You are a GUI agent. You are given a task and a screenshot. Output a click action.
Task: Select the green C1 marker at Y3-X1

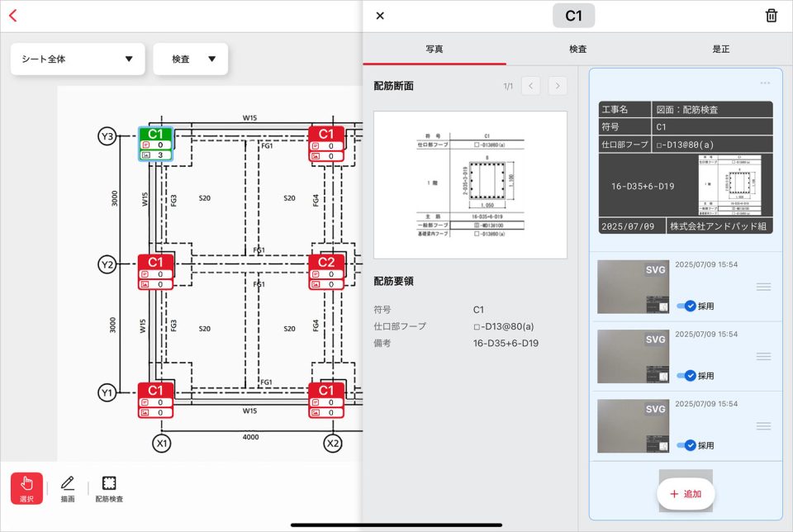[x=156, y=144]
